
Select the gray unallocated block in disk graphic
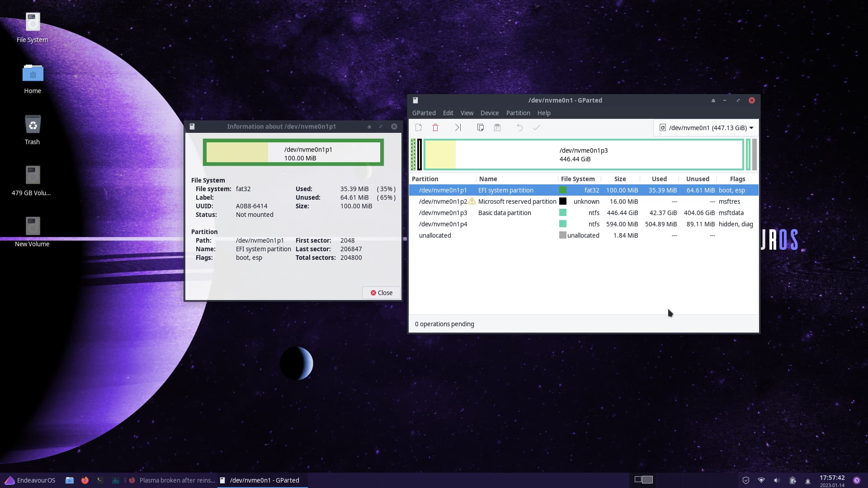[755, 155]
